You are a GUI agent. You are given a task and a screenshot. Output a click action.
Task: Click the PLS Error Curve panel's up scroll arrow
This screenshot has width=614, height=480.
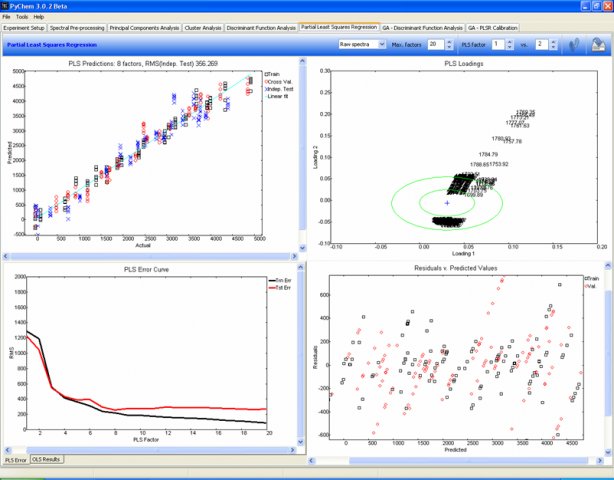click(301, 267)
